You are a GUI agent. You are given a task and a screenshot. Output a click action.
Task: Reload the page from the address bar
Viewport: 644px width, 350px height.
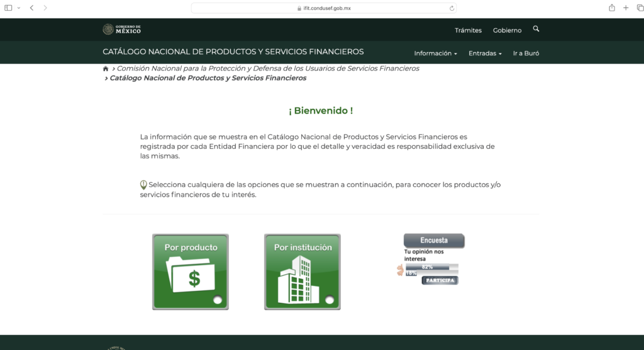click(452, 8)
